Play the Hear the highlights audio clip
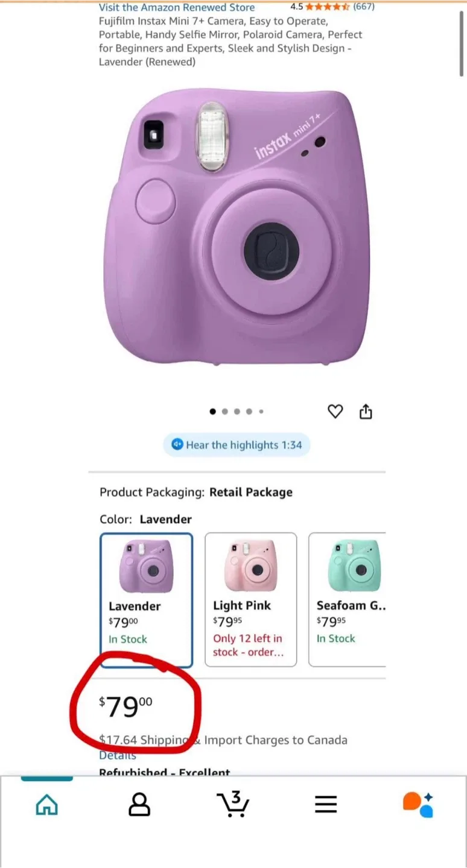Viewport: 467px width, 868px height. pos(237,445)
